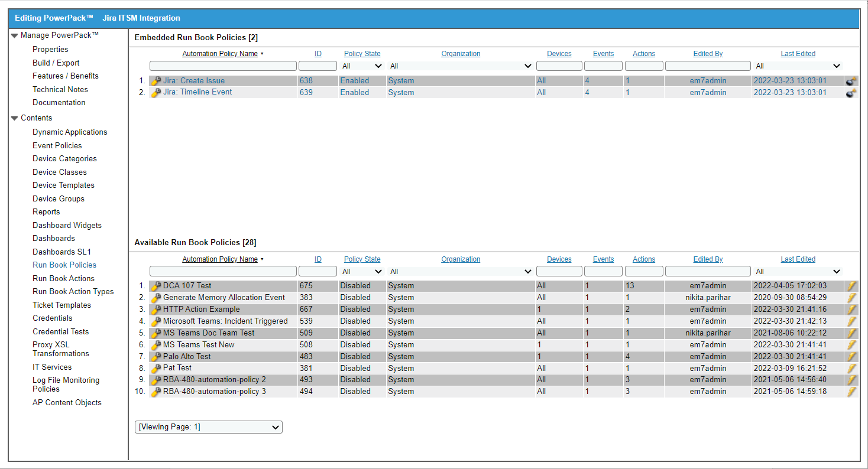Click wrench icon beside MS Teams Test New

(156, 345)
